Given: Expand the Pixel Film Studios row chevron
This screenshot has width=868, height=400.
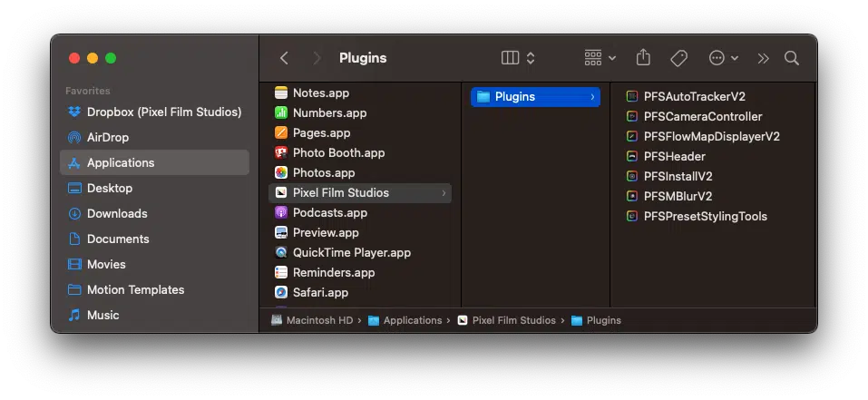Looking at the screenshot, I should click(x=444, y=192).
